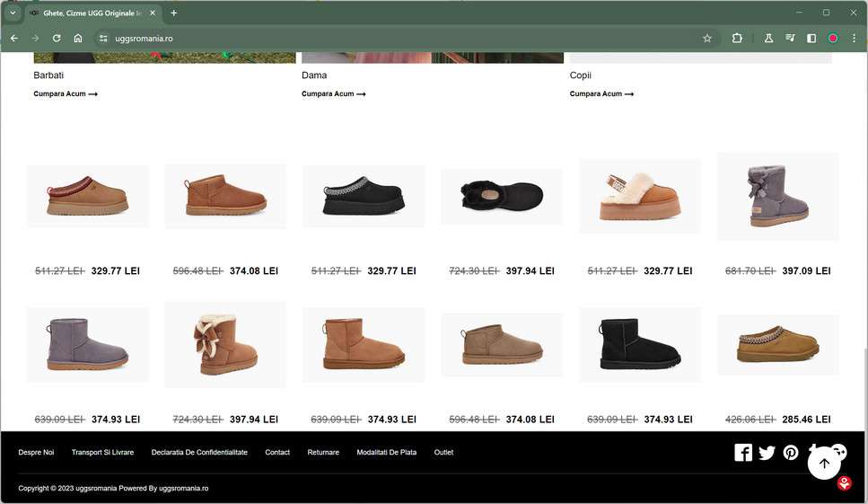Open Chrome three-dot menu
This screenshot has height=504, width=868.
[x=855, y=39]
